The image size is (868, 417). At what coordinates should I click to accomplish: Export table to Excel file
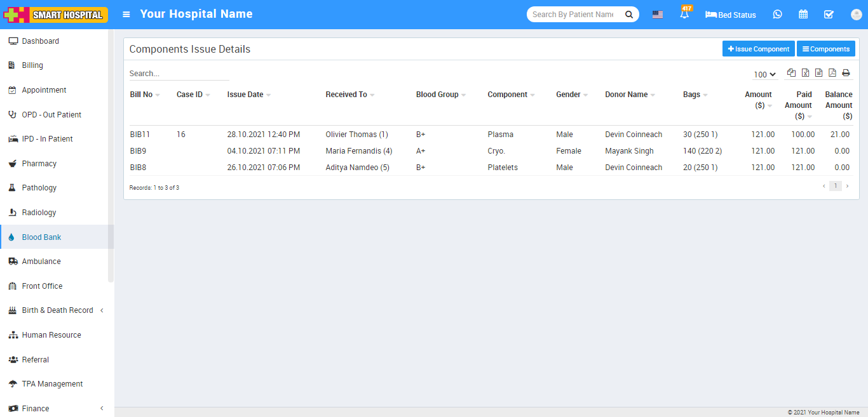[x=805, y=73]
